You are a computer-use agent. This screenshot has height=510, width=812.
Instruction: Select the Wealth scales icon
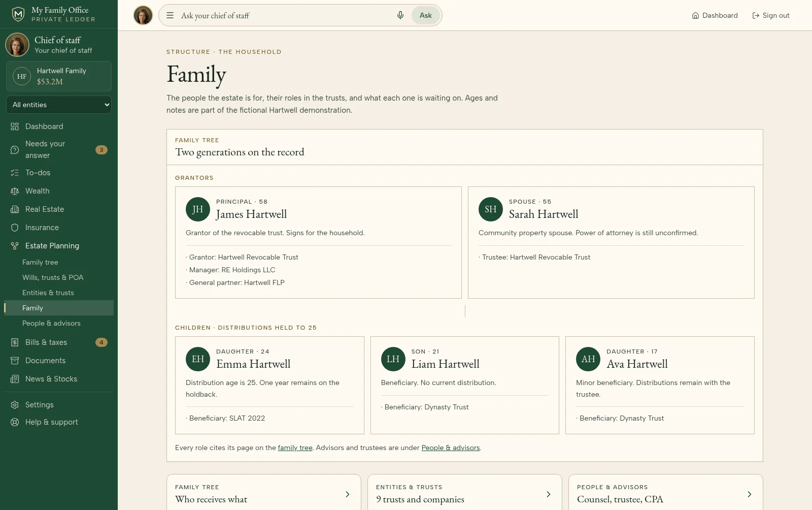(15, 191)
